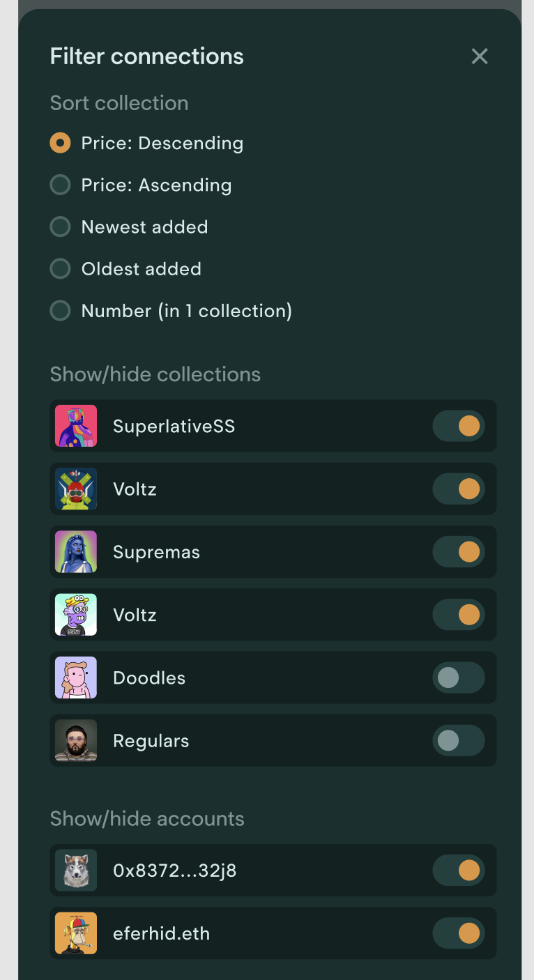Enable the Regulars collection toggle
The height and width of the screenshot is (980, 534).
tap(458, 740)
